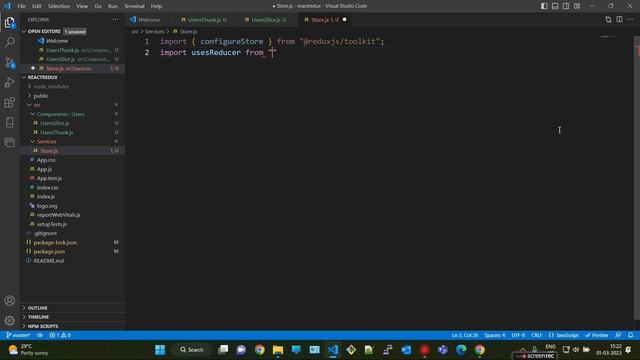Click the open changes icon in editor toolbar
This screenshot has height=360, width=640.
608,20
